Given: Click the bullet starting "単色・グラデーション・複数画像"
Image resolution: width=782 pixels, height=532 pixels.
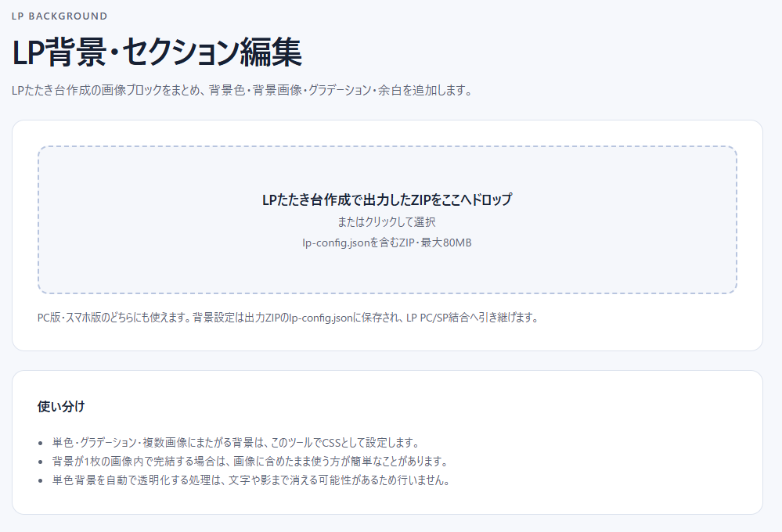Looking at the screenshot, I should [x=236, y=442].
